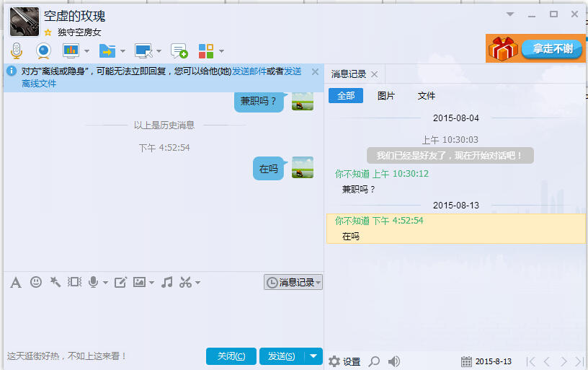The width and height of the screenshot is (588, 370).
Task: Go to last page of history
Action: pos(579,362)
